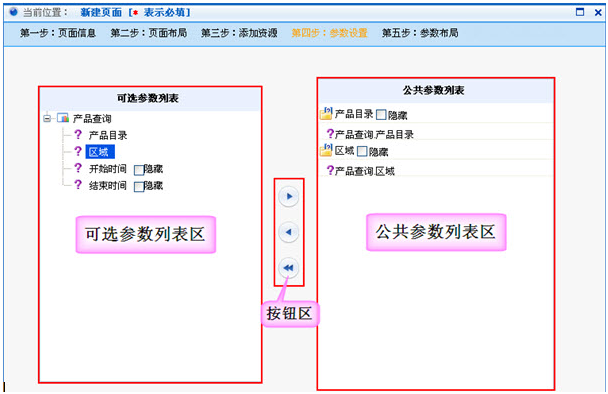
Task: Click the question mark icon beside 结束时间
Action: pos(78,185)
